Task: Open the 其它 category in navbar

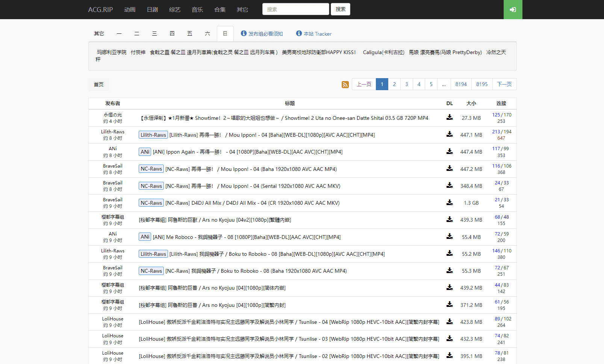Action: point(242,10)
